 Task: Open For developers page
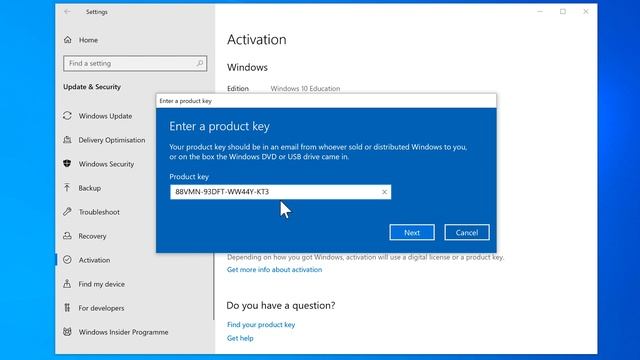[101, 308]
